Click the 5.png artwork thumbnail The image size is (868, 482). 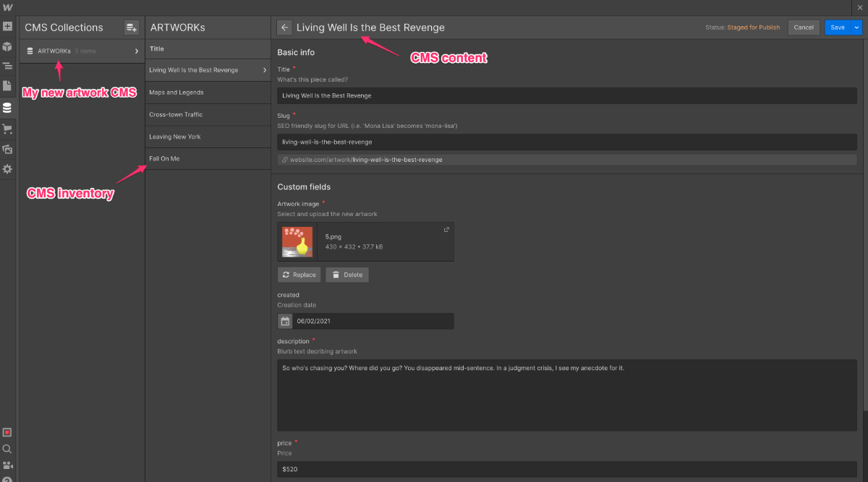[297, 242]
